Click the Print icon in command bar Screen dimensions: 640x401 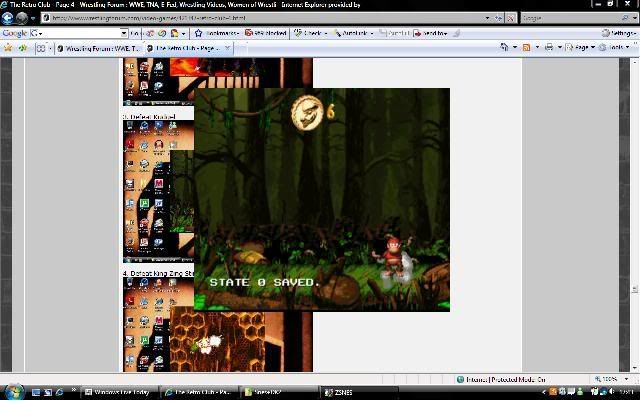549,47
